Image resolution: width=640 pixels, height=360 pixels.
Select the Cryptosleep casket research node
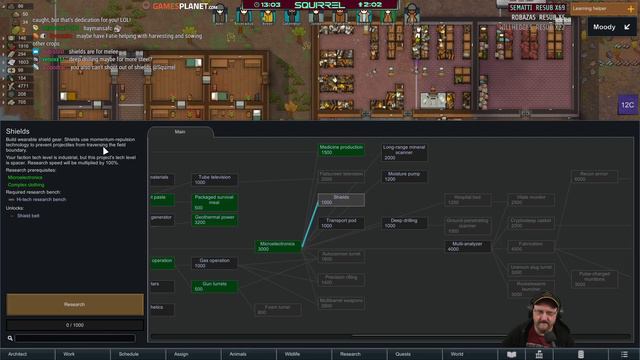(x=531, y=223)
